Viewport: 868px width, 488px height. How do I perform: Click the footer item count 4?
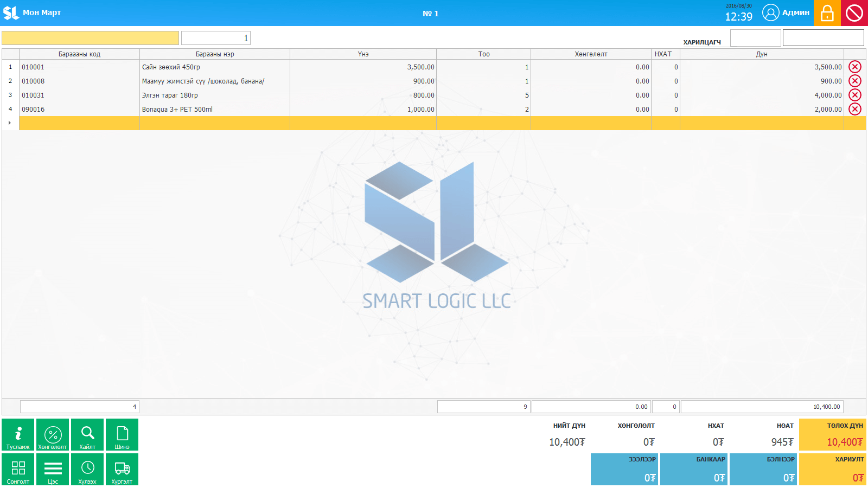(x=80, y=407)
